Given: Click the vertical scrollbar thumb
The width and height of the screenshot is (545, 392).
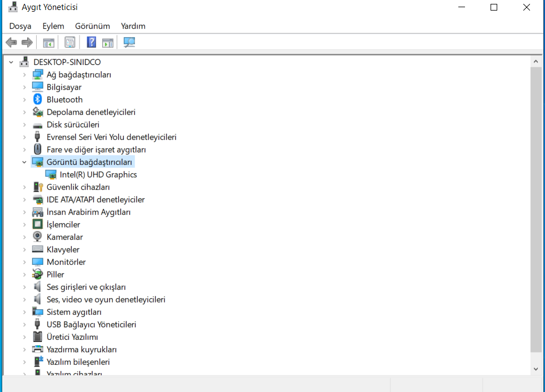Looking at the screenshot, I should (536, 209).
